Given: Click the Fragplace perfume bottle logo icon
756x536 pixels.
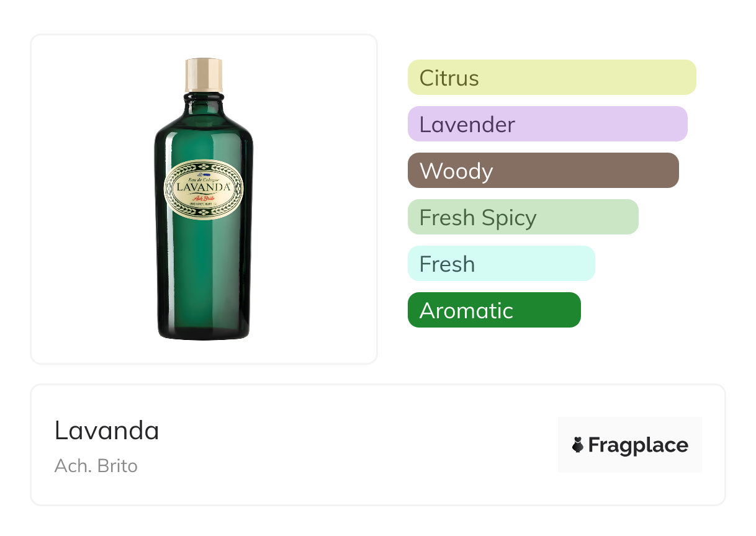Looking at the screenshot, I should point(578,445).
